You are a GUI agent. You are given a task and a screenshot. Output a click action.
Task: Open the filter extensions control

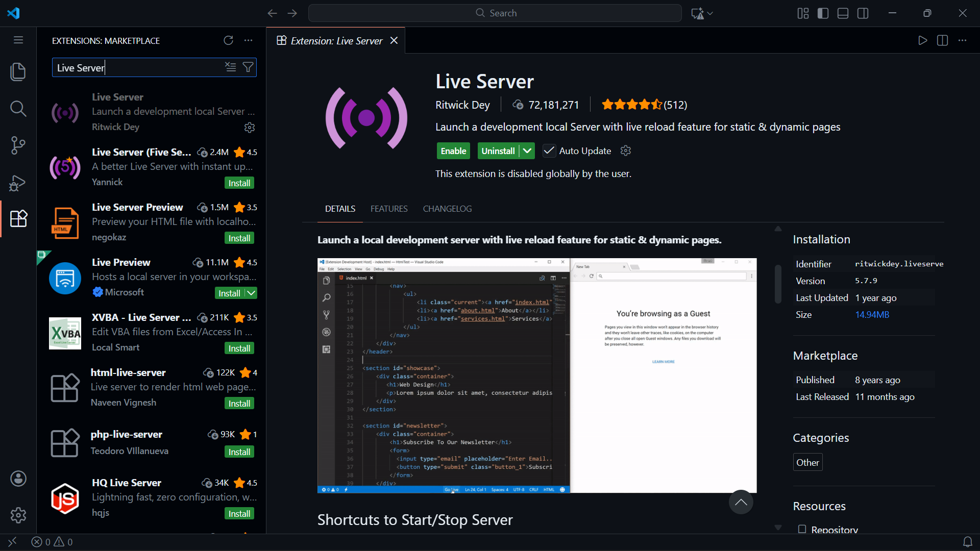[248, 67]
